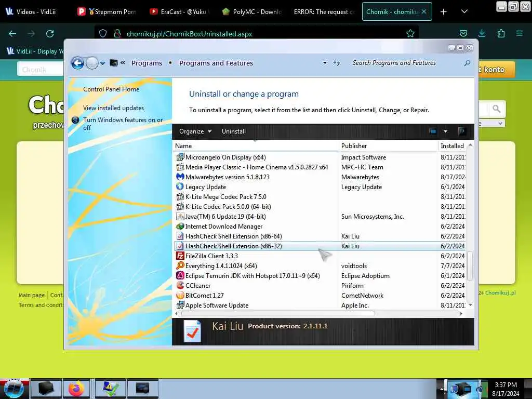Select Internet Download Manager icon
This screenshot has height=399, width=532.
[180, 226]
